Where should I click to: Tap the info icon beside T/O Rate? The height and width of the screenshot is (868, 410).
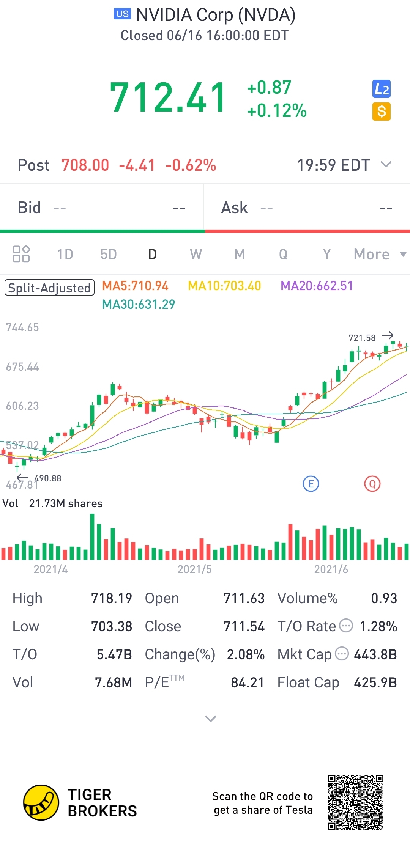tap(346, 625)
